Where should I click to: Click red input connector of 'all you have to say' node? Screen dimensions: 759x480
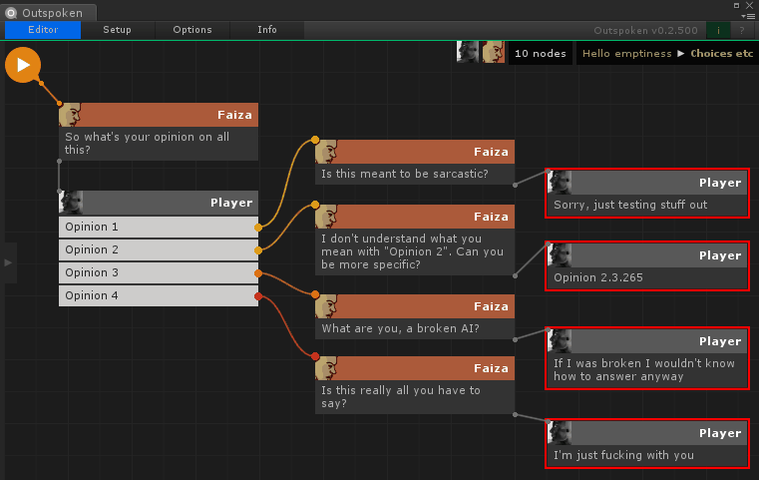315,357
